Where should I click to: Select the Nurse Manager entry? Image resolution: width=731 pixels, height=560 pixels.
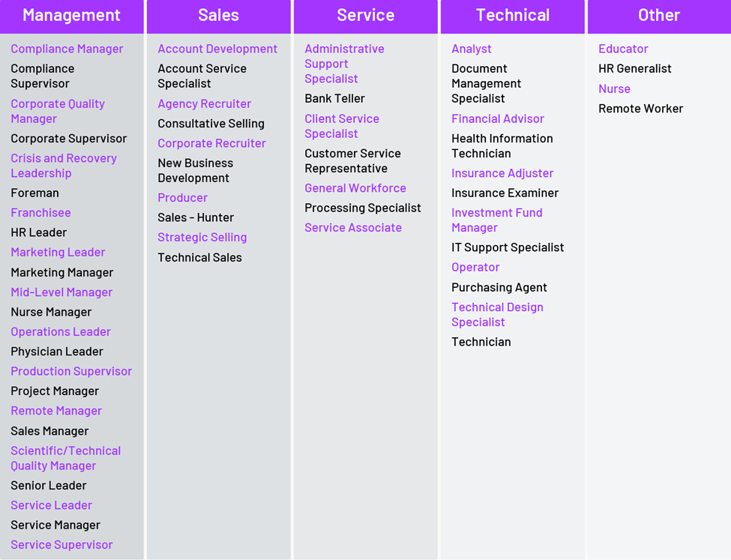[51, 312]
